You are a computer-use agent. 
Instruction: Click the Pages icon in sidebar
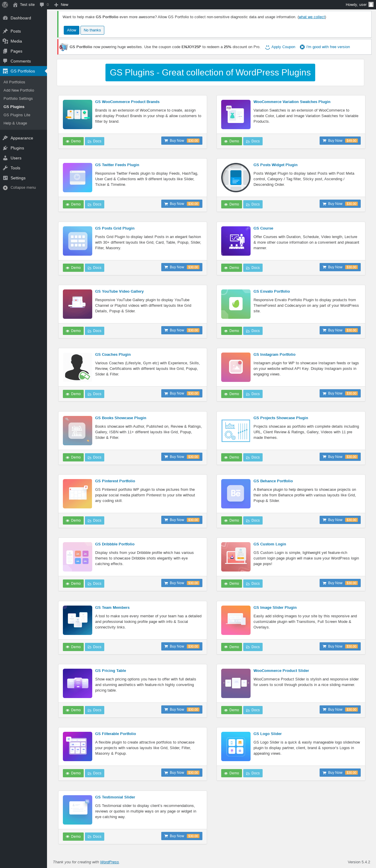5,51
